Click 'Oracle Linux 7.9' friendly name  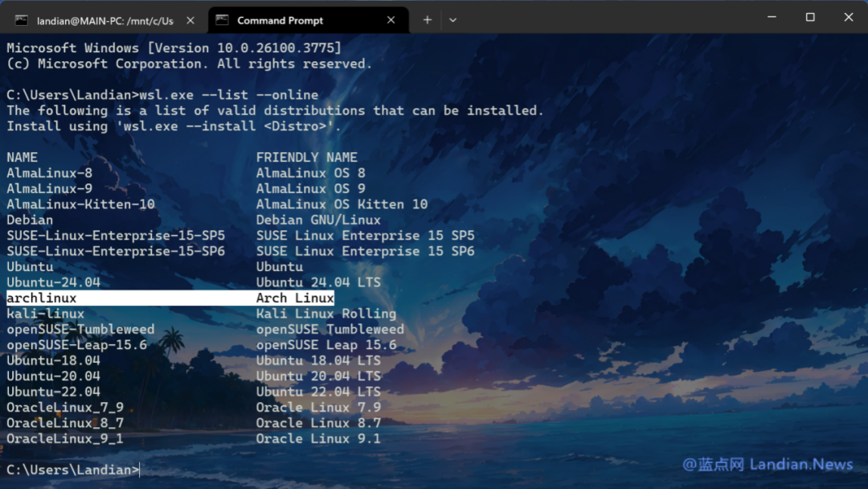pyautogui.click(x=318, y=408)
